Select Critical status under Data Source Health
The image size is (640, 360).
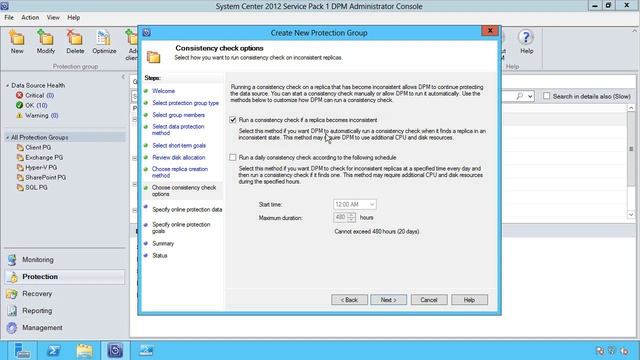pyautogui.click(x=35, y=95)
